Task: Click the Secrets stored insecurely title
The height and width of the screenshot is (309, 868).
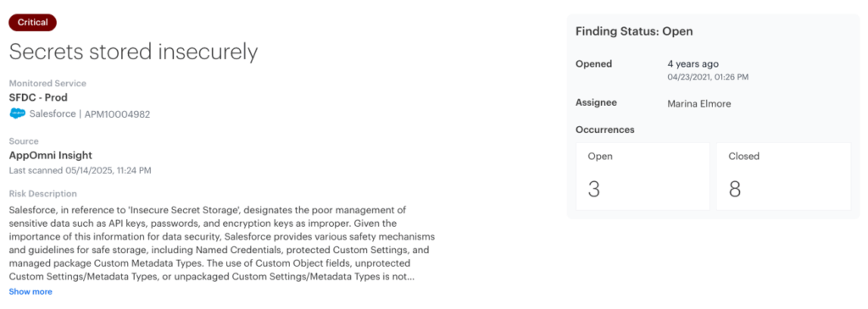Action: (133, 52)
